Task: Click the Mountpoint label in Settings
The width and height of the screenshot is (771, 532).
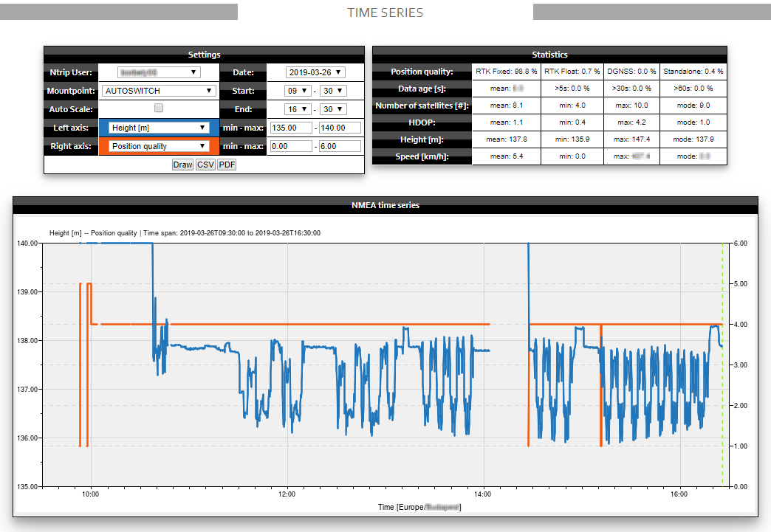Action: pos(71,91)
